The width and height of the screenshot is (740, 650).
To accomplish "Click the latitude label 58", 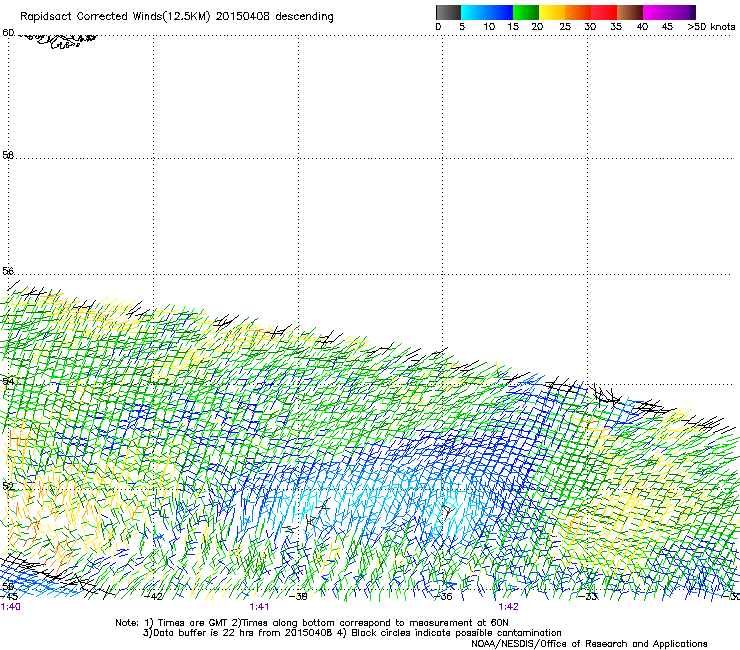I will [8, 155].
